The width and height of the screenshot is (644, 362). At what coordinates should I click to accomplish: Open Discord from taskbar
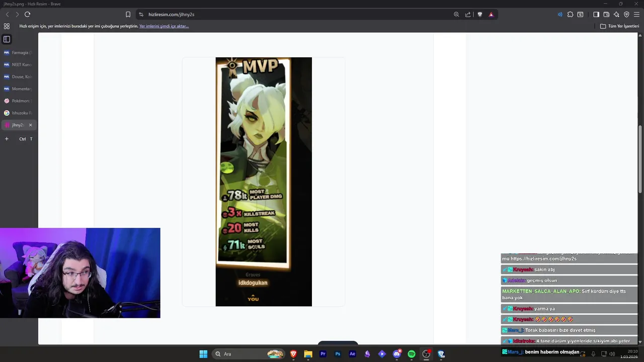397,354
